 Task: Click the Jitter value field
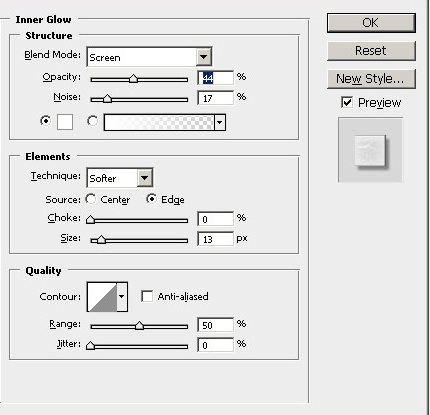pos(215,345)
